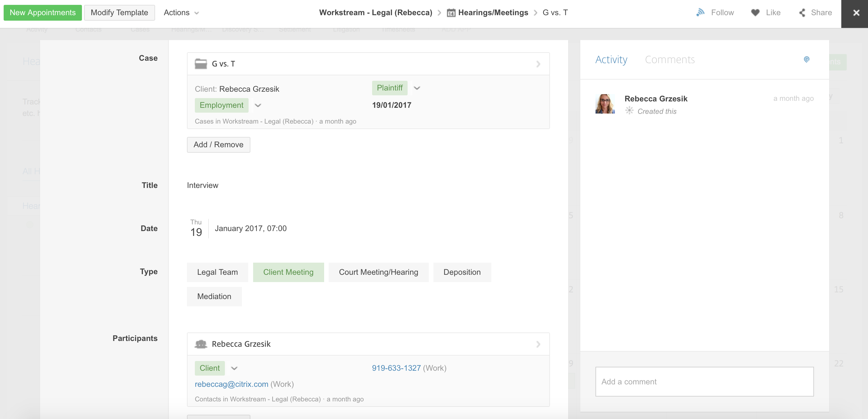
Task: Click the Share icon
Action: coord(802,12)
